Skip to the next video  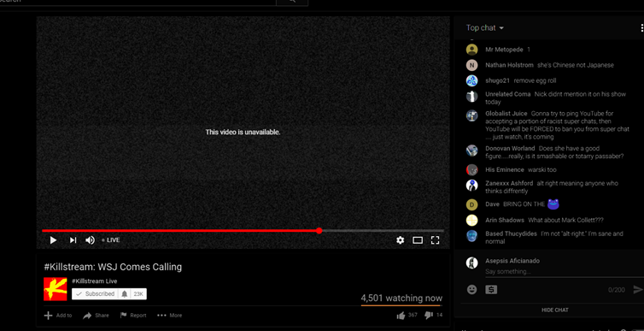[73, 240]
